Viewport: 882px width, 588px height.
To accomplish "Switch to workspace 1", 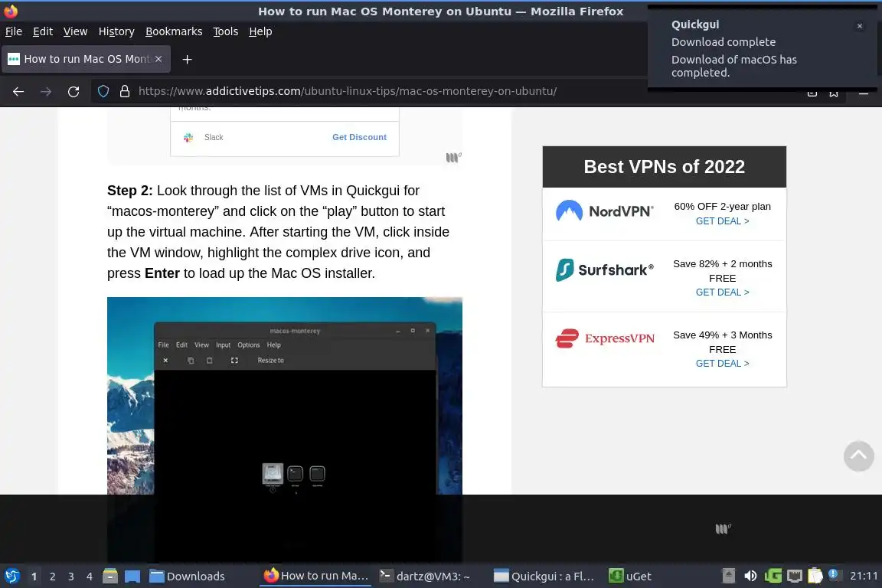I will coord(34,577).
